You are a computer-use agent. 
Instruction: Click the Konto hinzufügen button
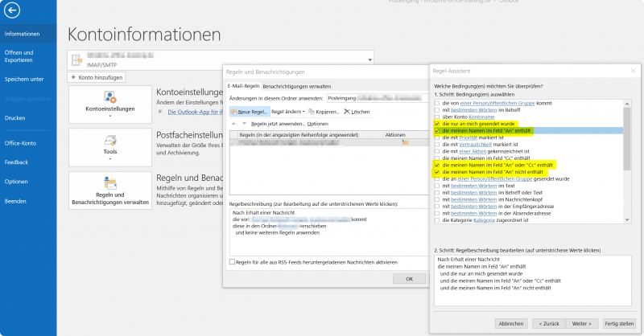tap(96, 77)
